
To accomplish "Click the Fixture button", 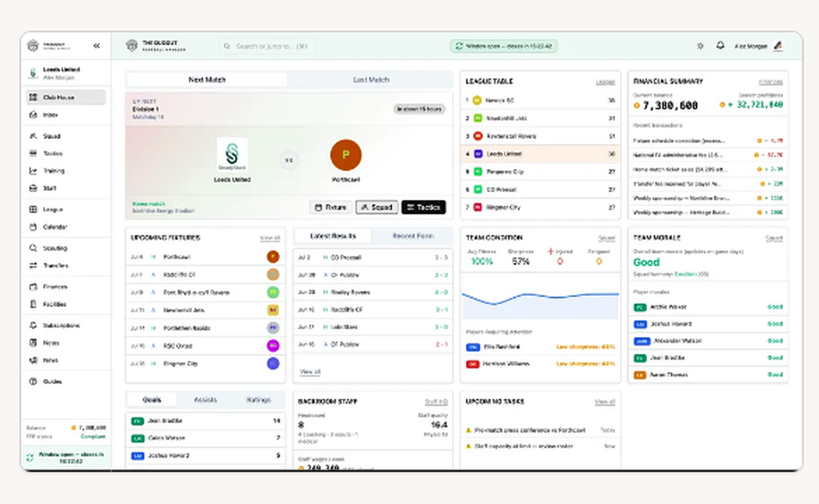I will point(330,207).
